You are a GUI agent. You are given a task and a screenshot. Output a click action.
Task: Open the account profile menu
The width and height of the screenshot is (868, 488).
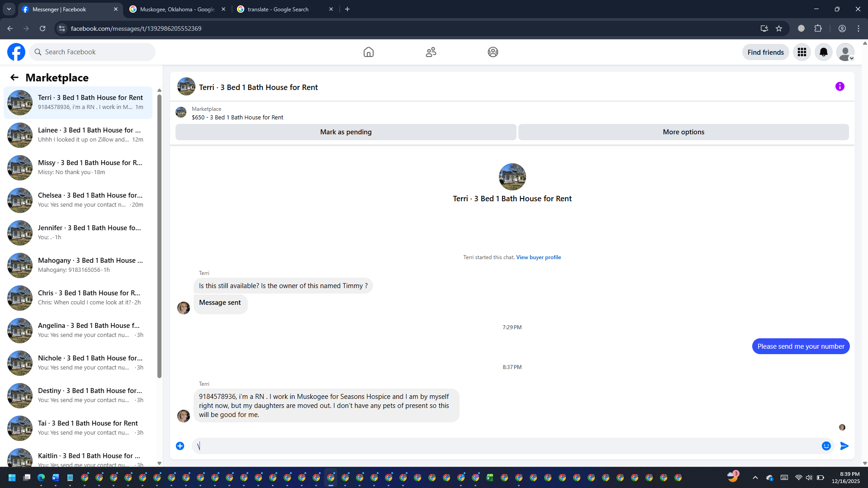[845, 52]
